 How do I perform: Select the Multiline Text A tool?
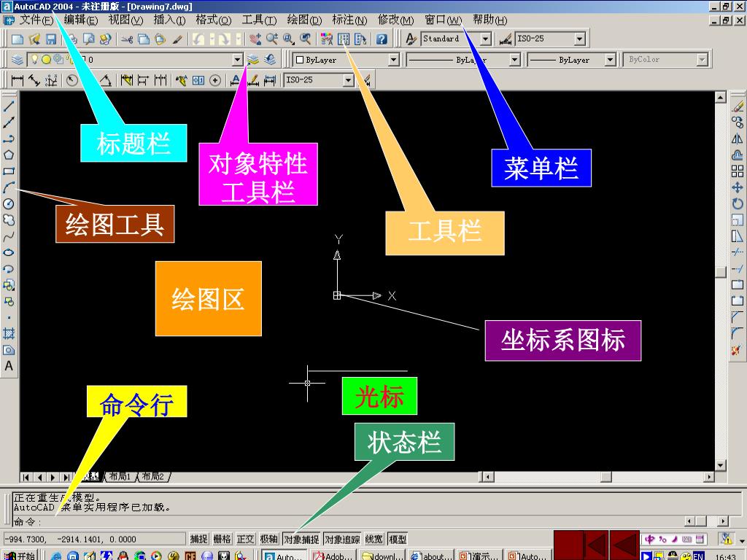click(9, 366)
